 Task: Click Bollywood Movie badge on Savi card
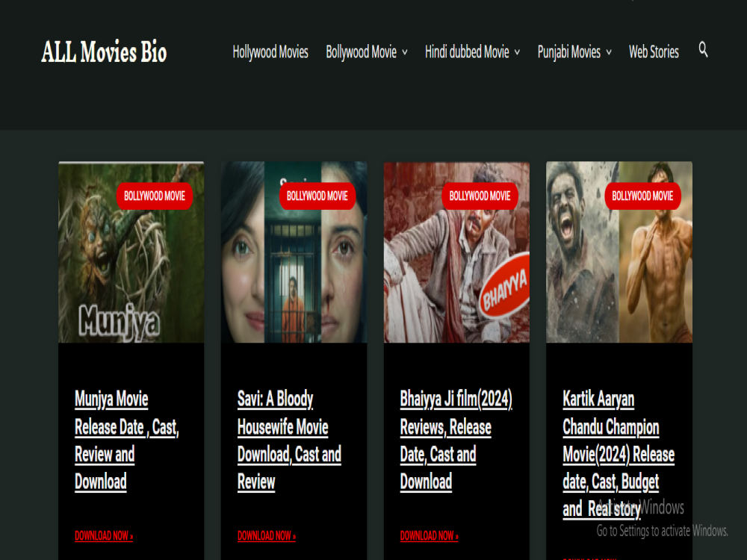coord(317,196)
